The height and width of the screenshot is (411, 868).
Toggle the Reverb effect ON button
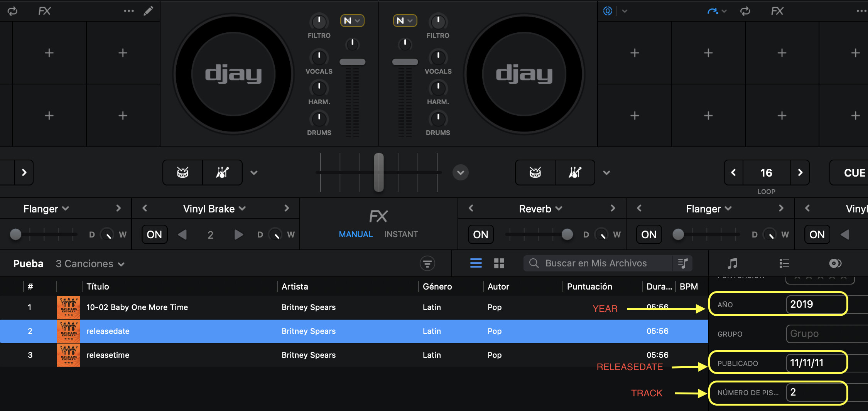click(481, 234)
